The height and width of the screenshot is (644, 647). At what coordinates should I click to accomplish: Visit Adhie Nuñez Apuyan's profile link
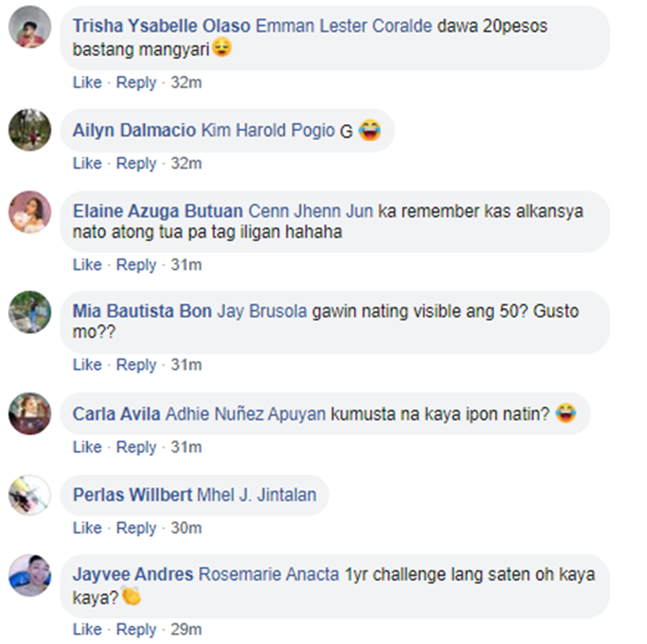tap(246, 414)
